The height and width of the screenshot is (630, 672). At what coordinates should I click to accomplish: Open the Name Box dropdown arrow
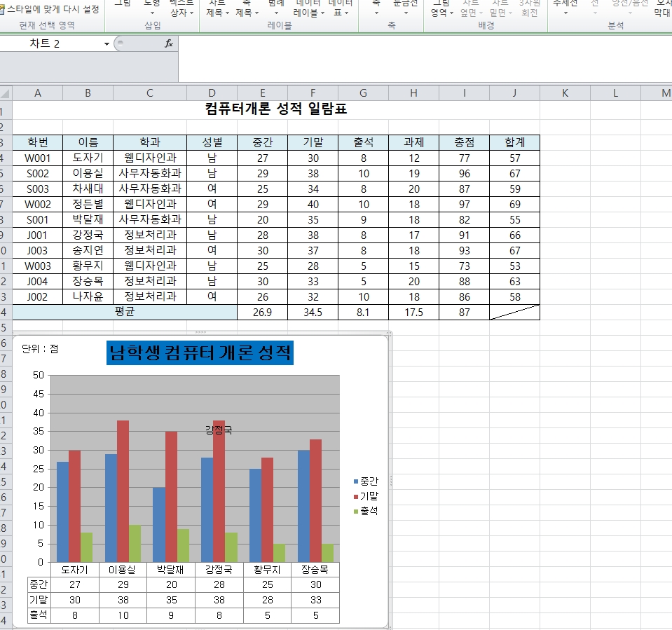[107, 44]
